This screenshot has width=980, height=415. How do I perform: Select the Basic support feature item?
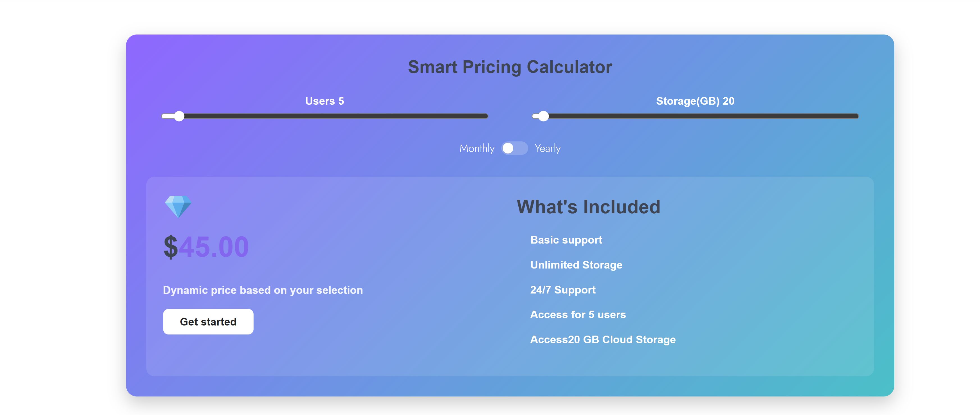(566, 240)
